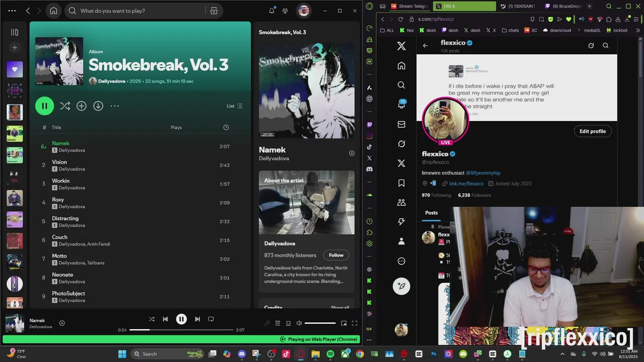Open the Playing on Web Player device bar
Screen dimensions: 644x362
click(x=181, y=339)
